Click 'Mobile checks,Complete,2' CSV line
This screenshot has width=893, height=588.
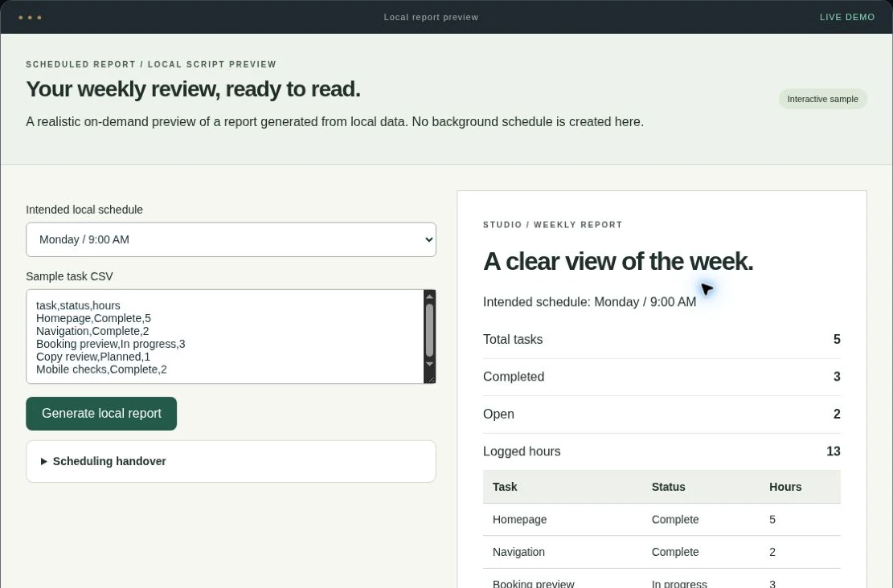coord(101,370)
